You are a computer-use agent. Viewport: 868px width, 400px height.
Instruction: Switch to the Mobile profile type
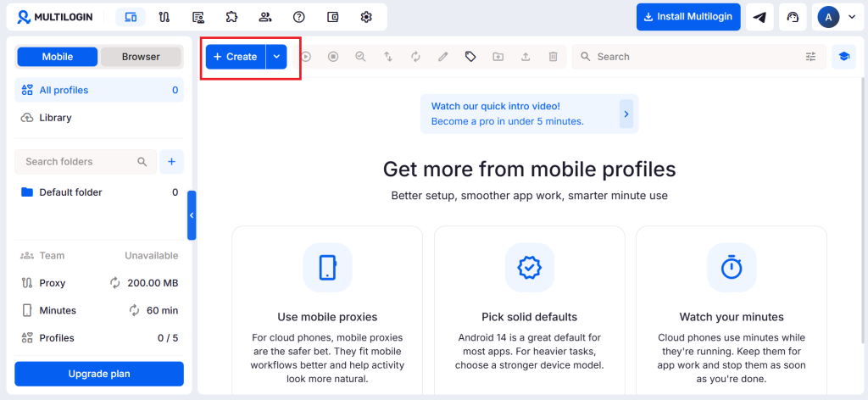click(x=58, y=57)
